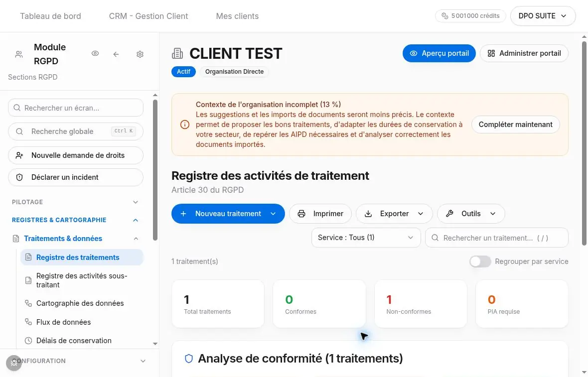The image size is (588, 377).
Task: Click the search icon in Rechercher un traitement
Action: click(x=435, y=238)
